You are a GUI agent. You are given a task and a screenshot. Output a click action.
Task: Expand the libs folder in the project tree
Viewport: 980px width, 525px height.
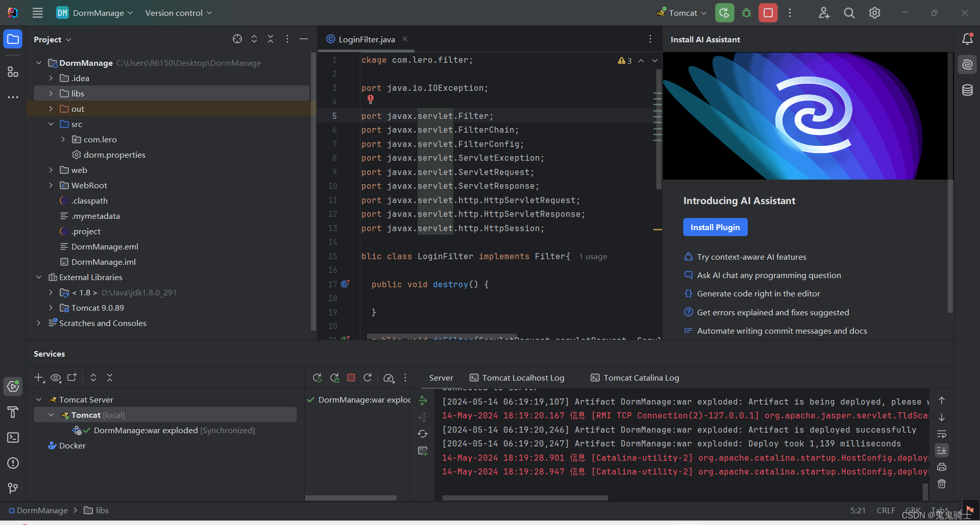click(x=51, y=93)
